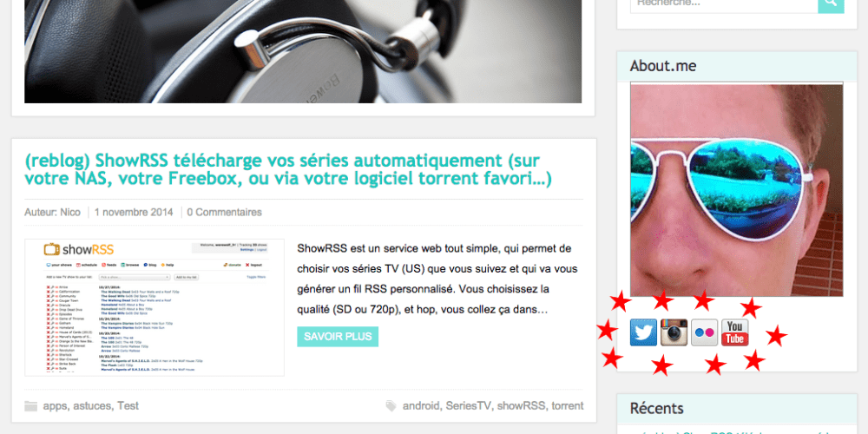Screen dimensions: 868x434
Task: Click the SAVOIR PLUS button
Action: tap(338, 337)
